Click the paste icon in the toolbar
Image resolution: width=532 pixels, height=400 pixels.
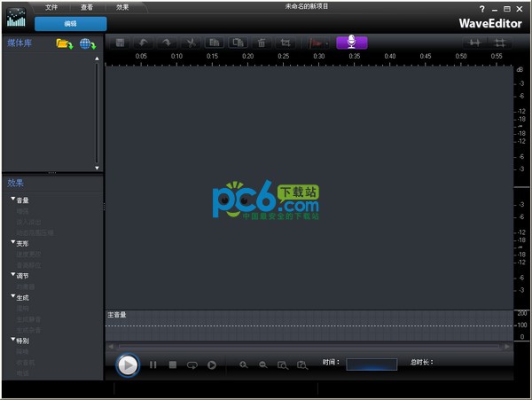(x=238, y=43)
